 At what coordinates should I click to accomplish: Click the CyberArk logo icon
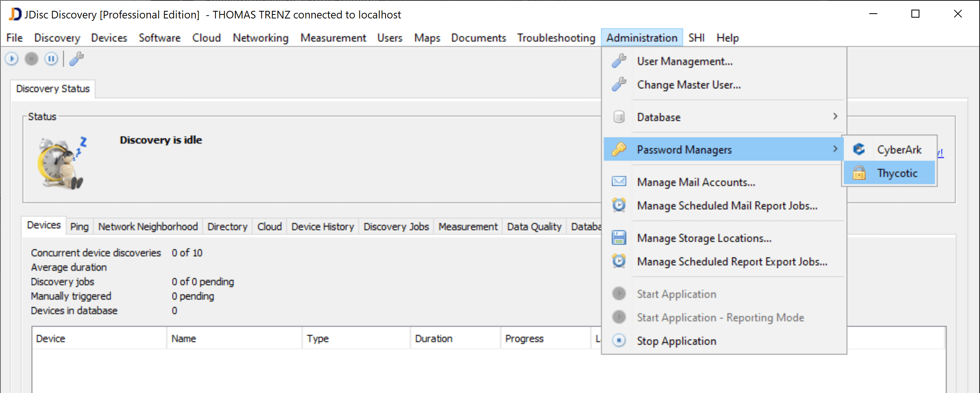pos(859,150)
